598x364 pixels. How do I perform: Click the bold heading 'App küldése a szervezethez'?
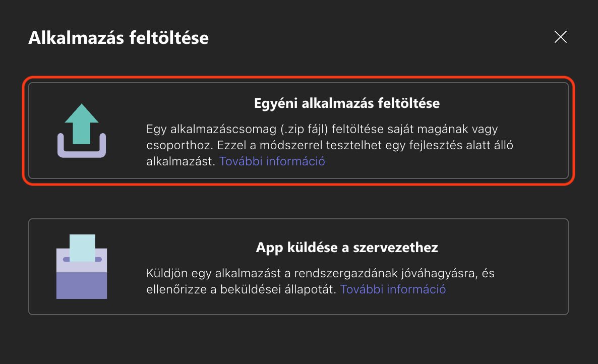pos(346,248)
